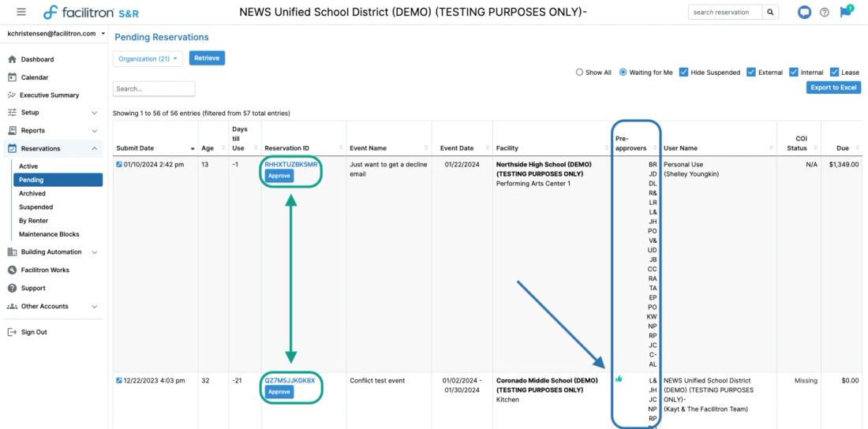The image size is (868, 429).
Task: Open edit icon beside 12/22/2023 submit date
Action: point(119,380)
